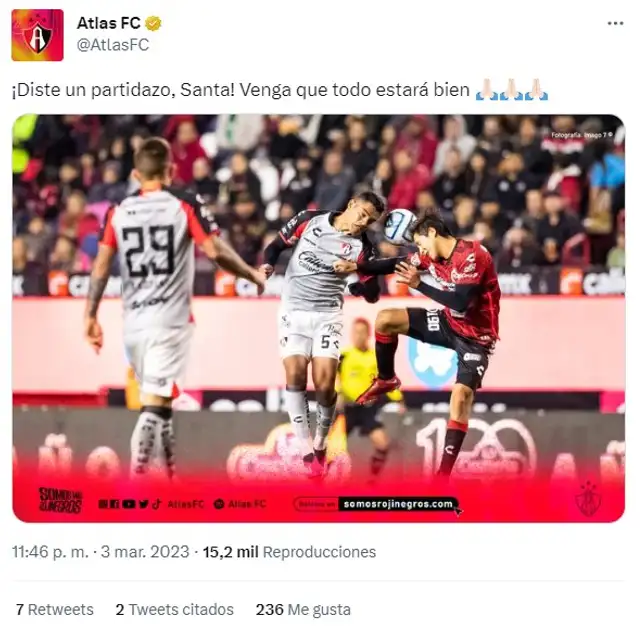Click the Instagram icon in banner
The width and height of the screenshot is (640, 634).
(103, 504)
